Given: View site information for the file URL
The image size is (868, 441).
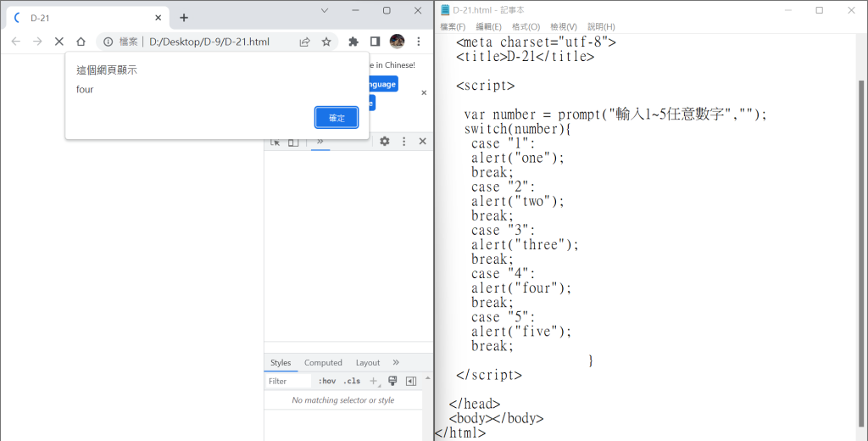Looking at the screenshot, I should (108, 42).
